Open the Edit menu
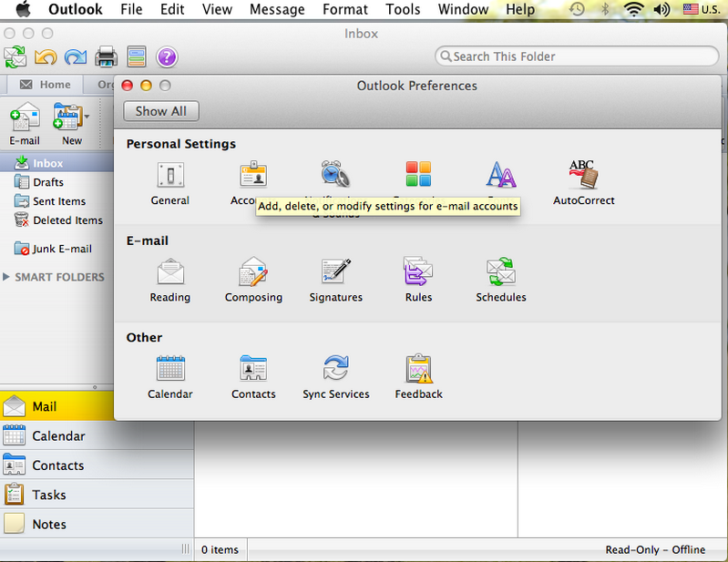Screen dimensions: 728x562 point(172,9)
